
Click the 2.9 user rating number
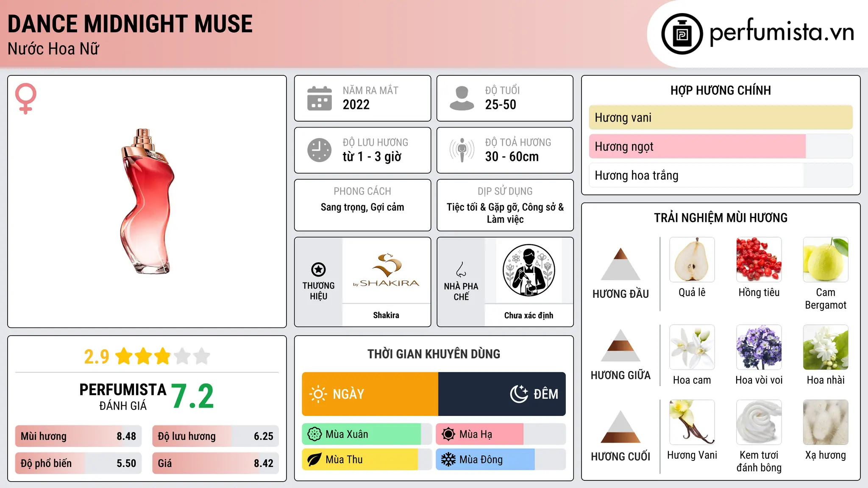coord(97,357)
